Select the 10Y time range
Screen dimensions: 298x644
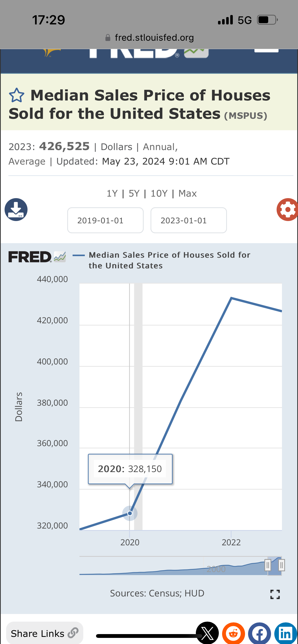[159, 194]
